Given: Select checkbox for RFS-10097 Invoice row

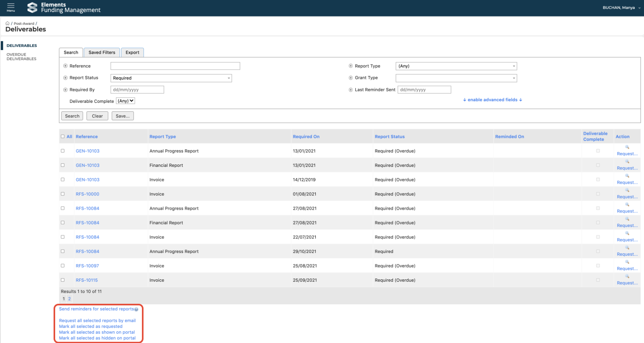Looking at the screenshot, I should [x=63, y=266].
